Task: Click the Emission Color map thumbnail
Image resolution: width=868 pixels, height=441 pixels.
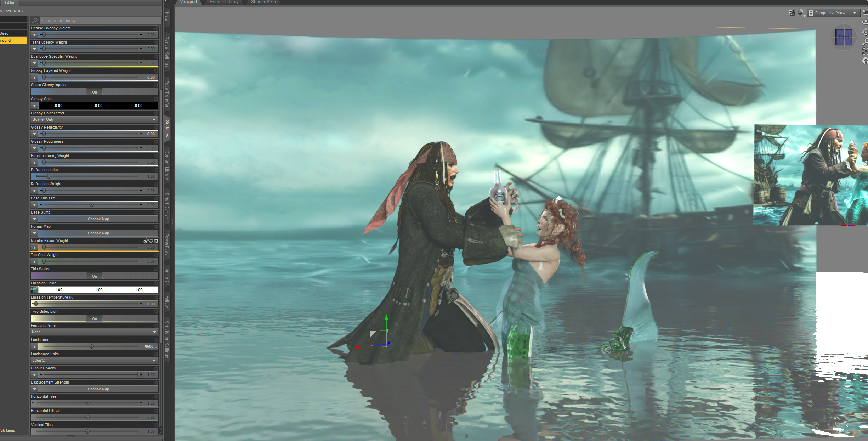Action: point(34,290)
